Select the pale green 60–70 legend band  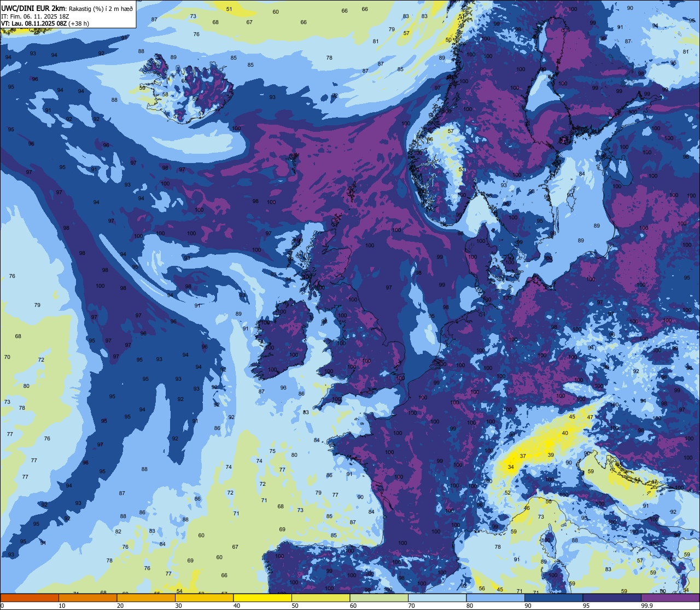pyautogui.click(x=379, y=597)
